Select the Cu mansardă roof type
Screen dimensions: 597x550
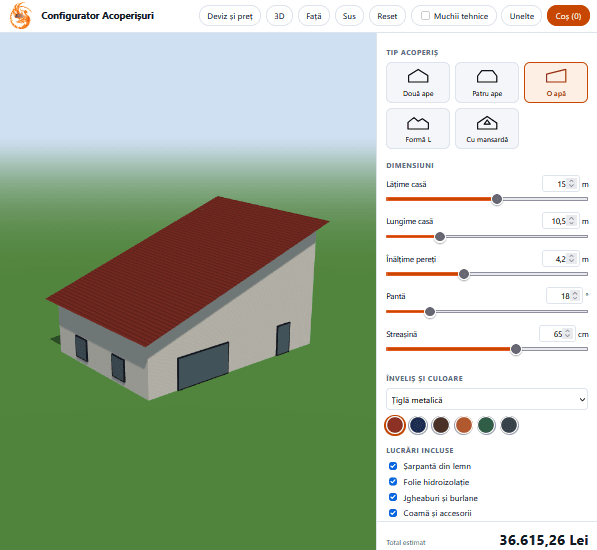coord(487,128)
